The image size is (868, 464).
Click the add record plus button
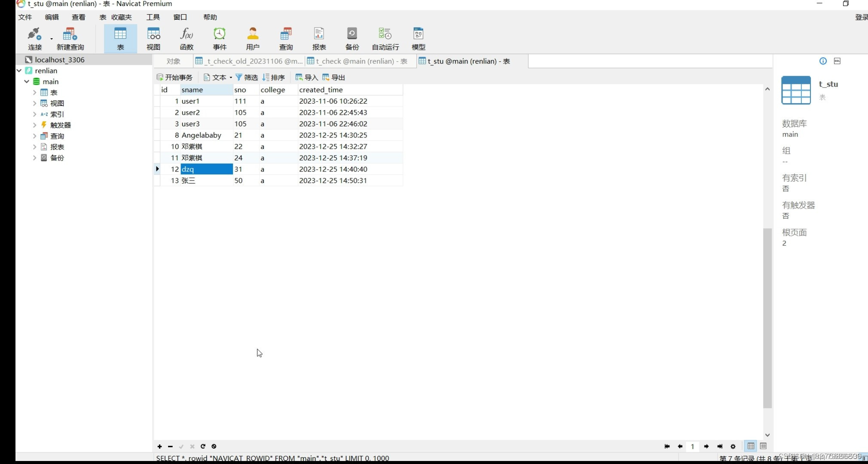(159, 446)
